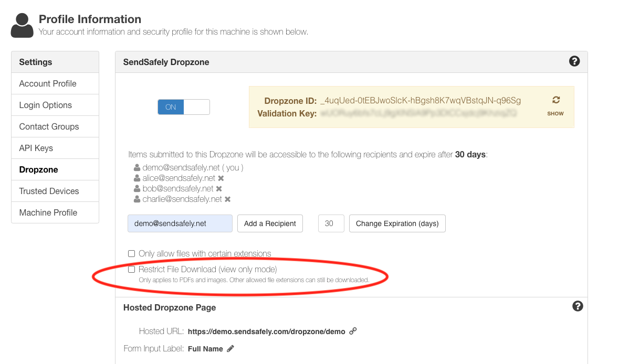Reveal the Validation Key using SHOW
The image size is (619, 364).
(555, 113)
